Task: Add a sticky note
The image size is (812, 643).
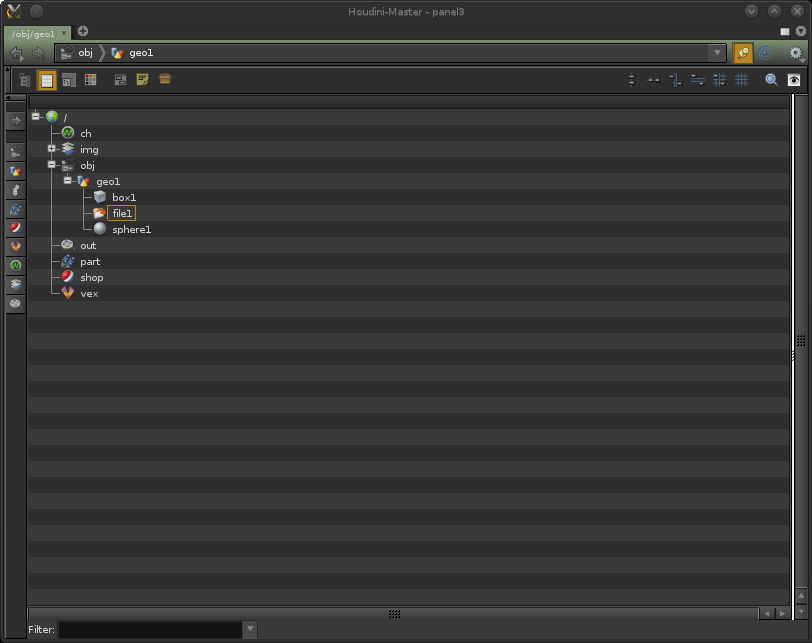Action: [x=142, y=79]
